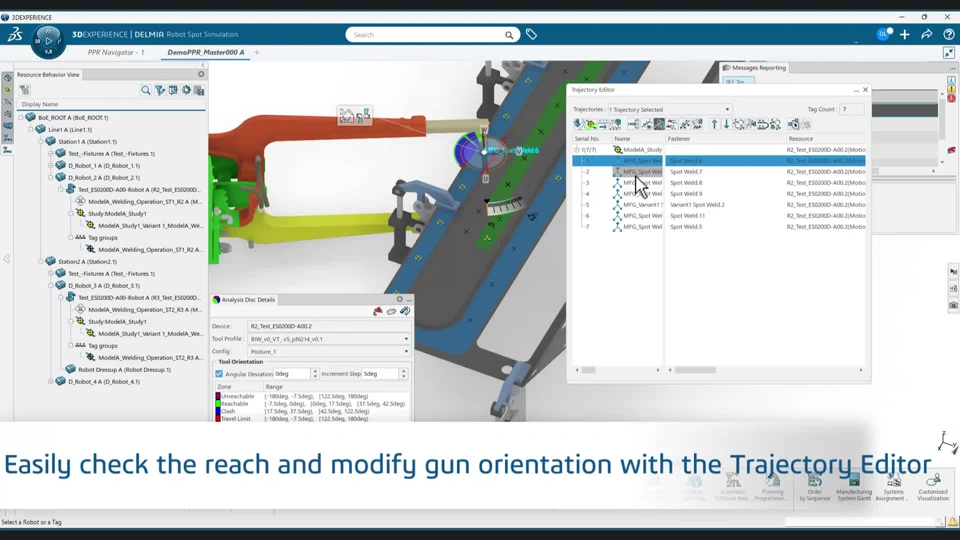
Task: Click the Increment Step value field
Action: coord(380,373)
